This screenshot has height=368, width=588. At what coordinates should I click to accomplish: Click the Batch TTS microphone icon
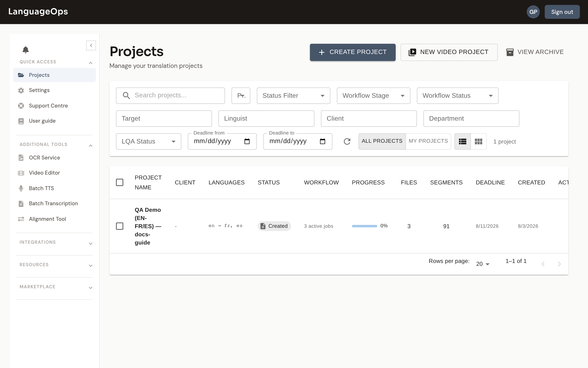tap(21, 188)
